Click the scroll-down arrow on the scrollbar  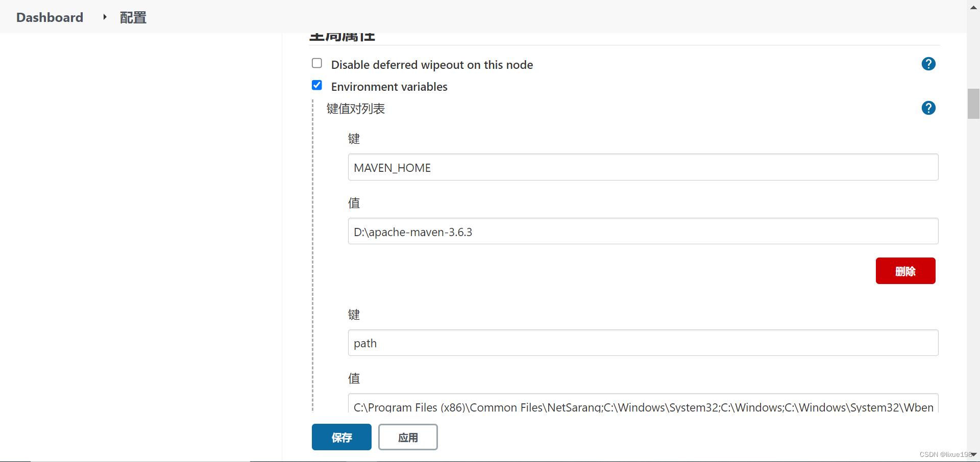(x=973, y=455)
